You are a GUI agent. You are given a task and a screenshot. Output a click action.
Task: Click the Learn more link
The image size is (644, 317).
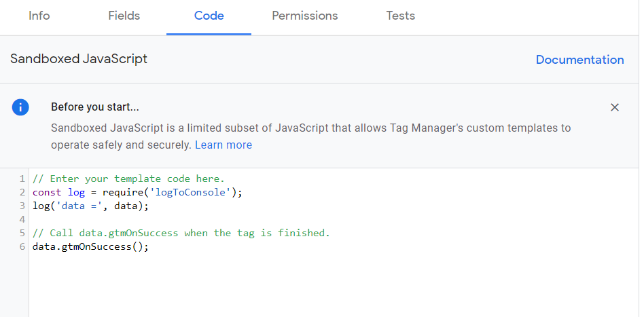223,145
